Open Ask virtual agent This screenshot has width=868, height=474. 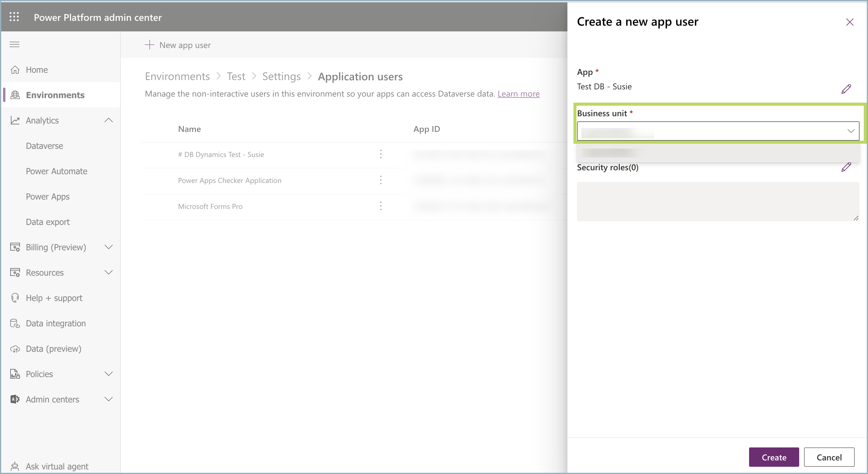click(57, 466)
